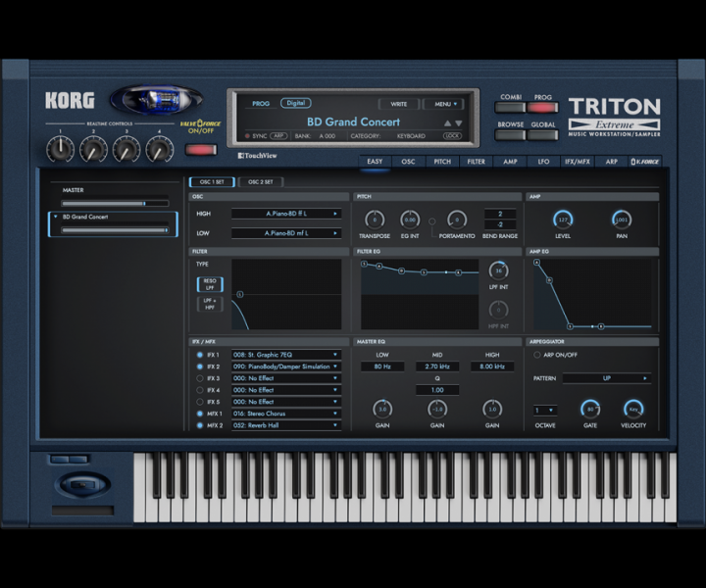Adjust the MASTER volume slider
Viewport: 706px width, 588px height.
tap(115, 203)
